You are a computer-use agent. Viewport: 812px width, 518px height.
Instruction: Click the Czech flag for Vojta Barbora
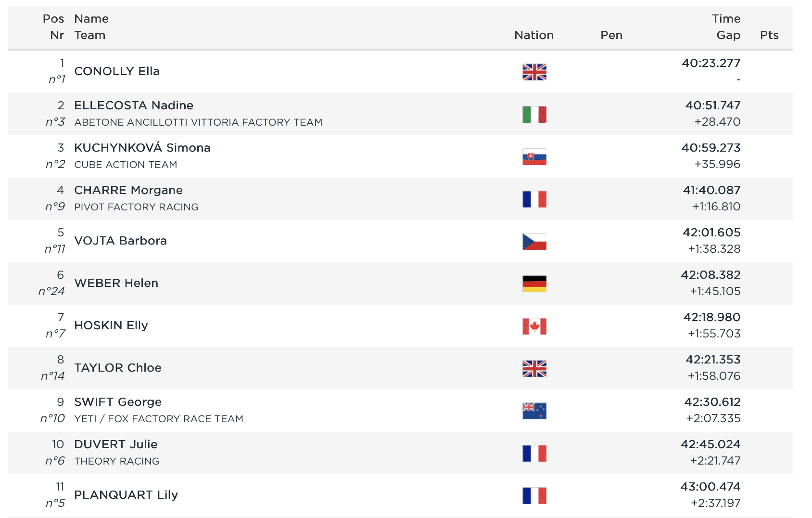[x=534, y=242]
